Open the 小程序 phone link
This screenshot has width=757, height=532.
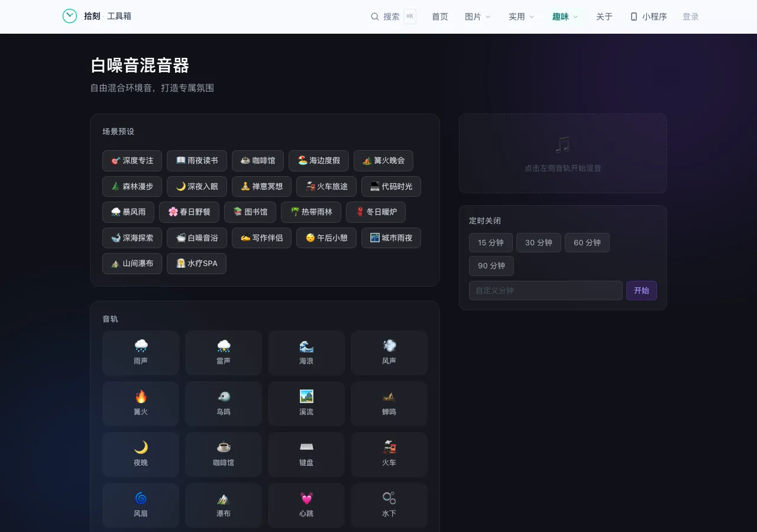click(649, 17)
